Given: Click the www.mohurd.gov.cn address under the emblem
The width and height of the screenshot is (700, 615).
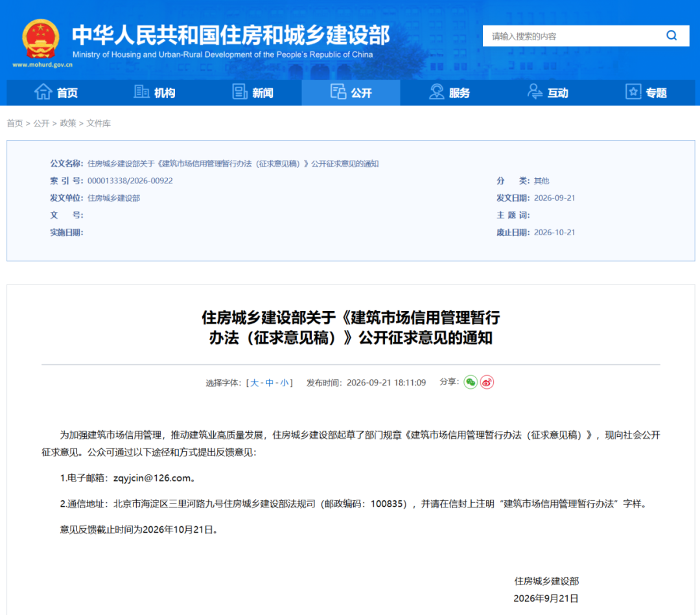Looking at the screenshot, I should point(42,65).
